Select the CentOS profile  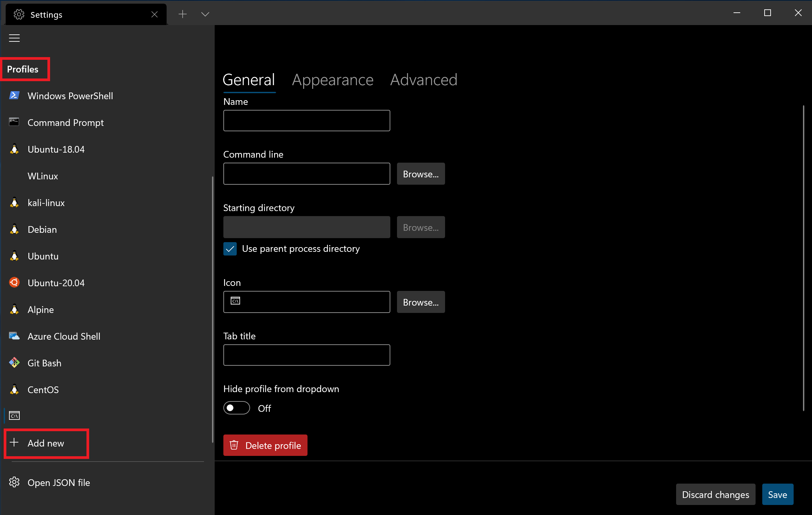pyautogui.click(x=42, y=389)
